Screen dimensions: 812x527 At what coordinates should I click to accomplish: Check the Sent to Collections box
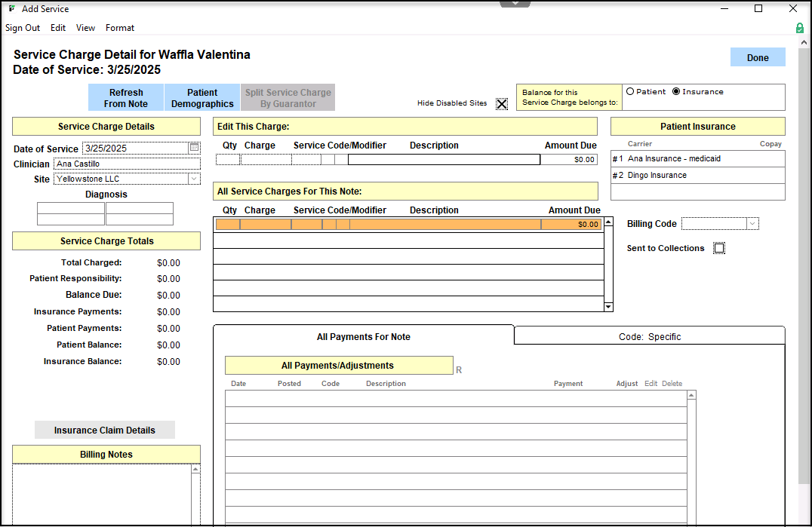pos(719,248)
